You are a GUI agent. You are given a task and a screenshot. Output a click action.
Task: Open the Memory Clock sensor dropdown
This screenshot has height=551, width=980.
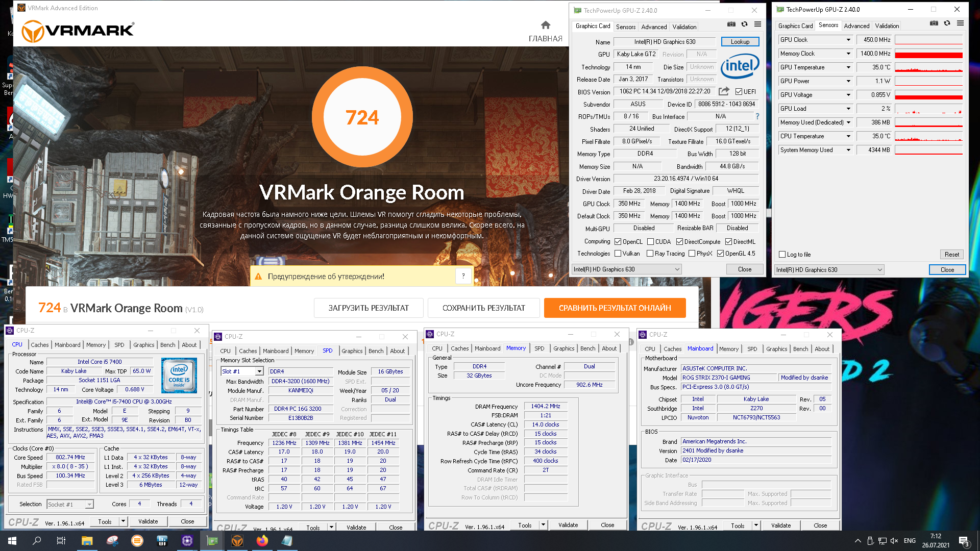click(848, 54)
